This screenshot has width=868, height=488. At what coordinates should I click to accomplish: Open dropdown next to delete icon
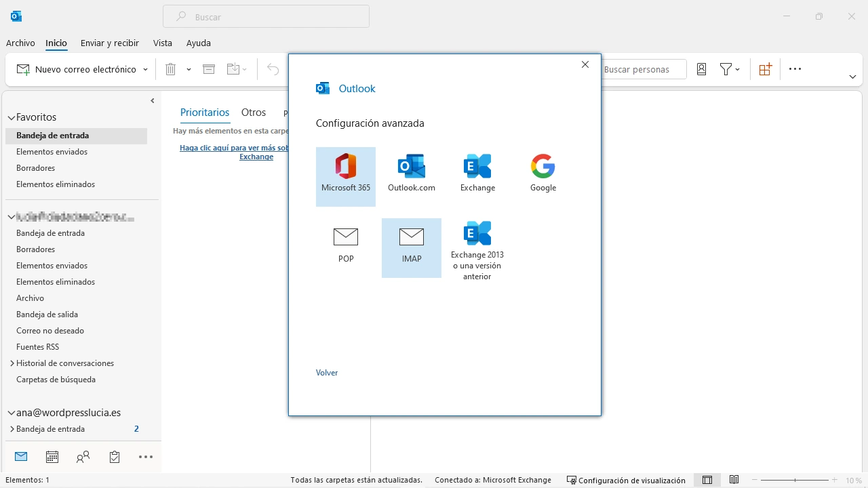[189, 69]
